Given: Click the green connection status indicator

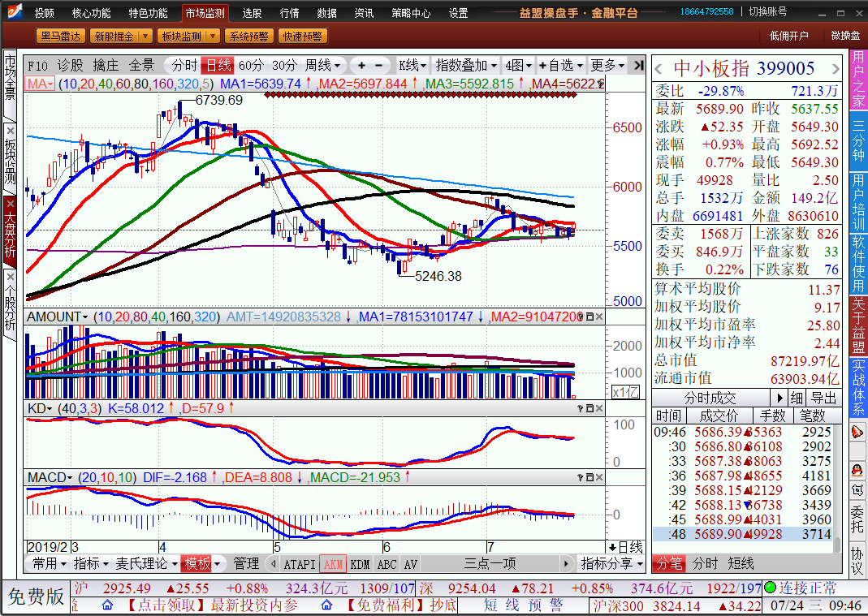Looking at the screenshot, I should (770, 588).
